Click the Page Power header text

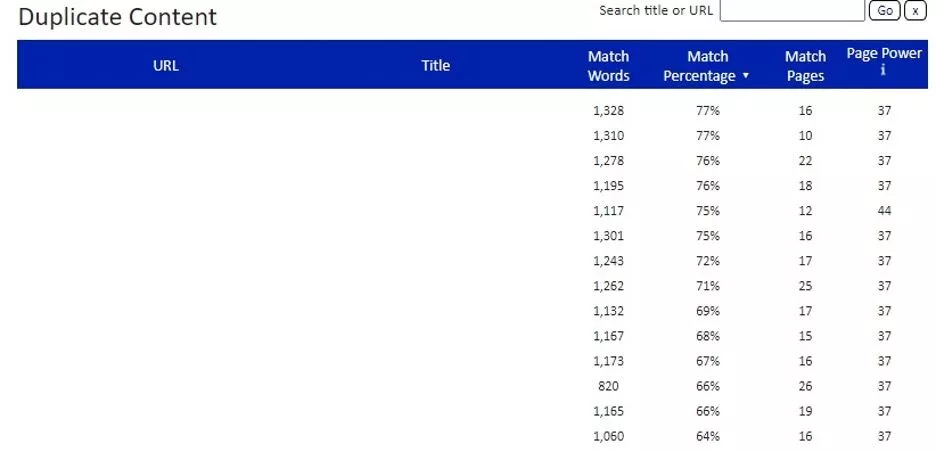coord(884,54)
